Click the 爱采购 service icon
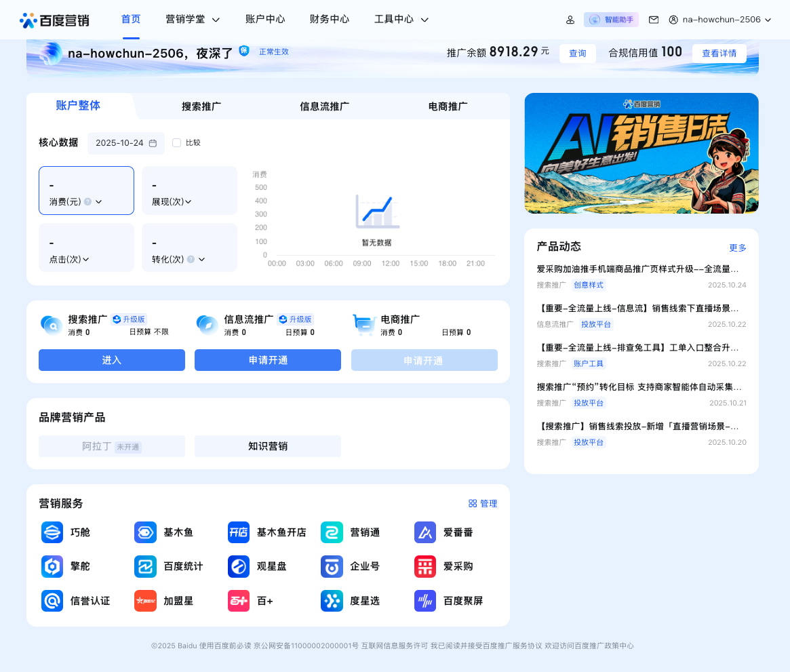790x672 pixels. point(424,566)
